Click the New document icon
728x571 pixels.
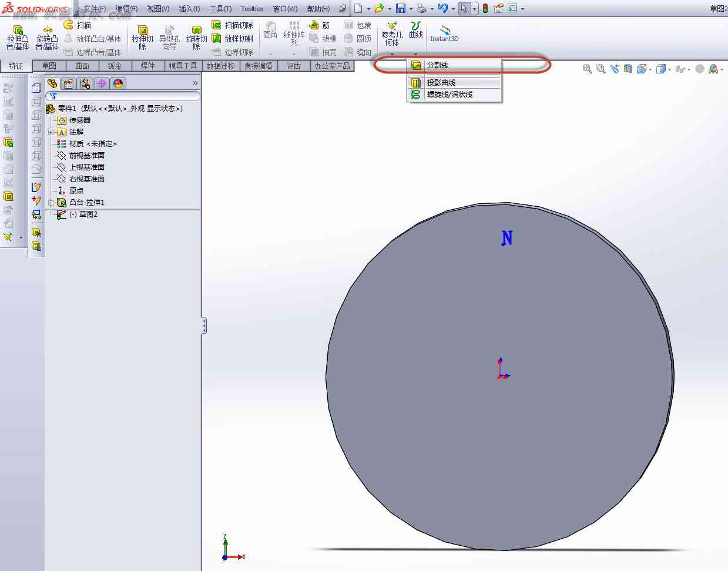pyautogui.click(x=358, y=8)
